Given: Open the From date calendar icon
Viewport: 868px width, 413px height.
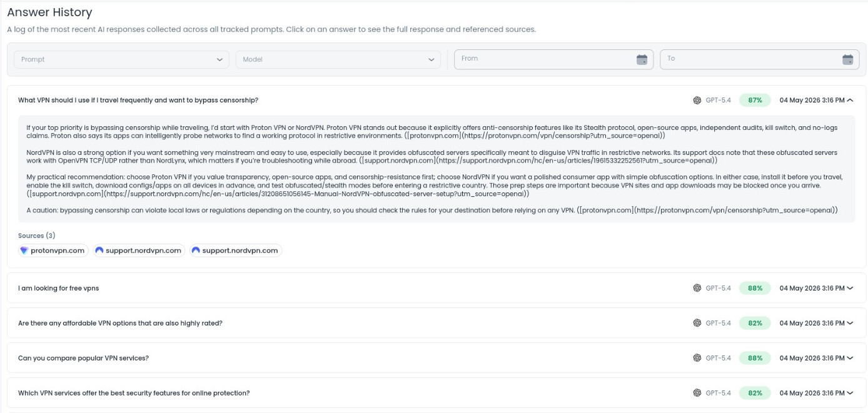Looking at the screenshot, I should [642, 59].
